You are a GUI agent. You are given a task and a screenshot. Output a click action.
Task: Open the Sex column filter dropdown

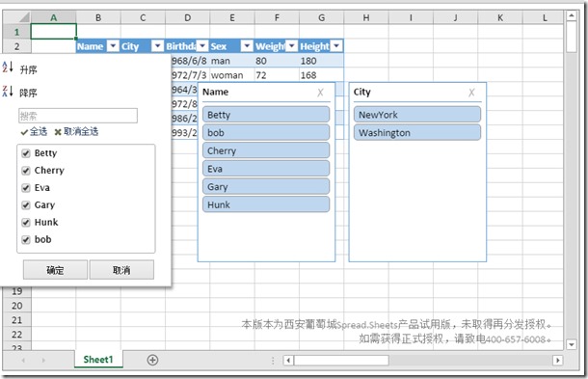point(247,46)
